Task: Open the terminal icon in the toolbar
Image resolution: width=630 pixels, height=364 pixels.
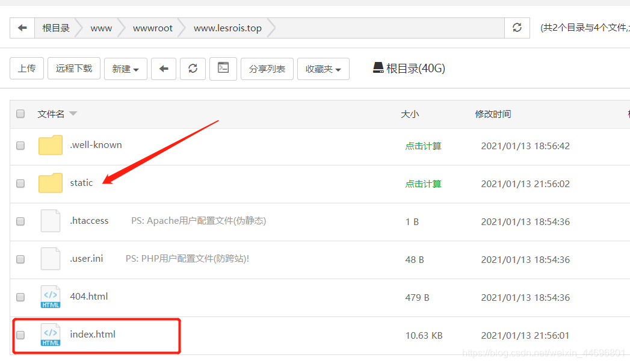Action: point(223,69)
